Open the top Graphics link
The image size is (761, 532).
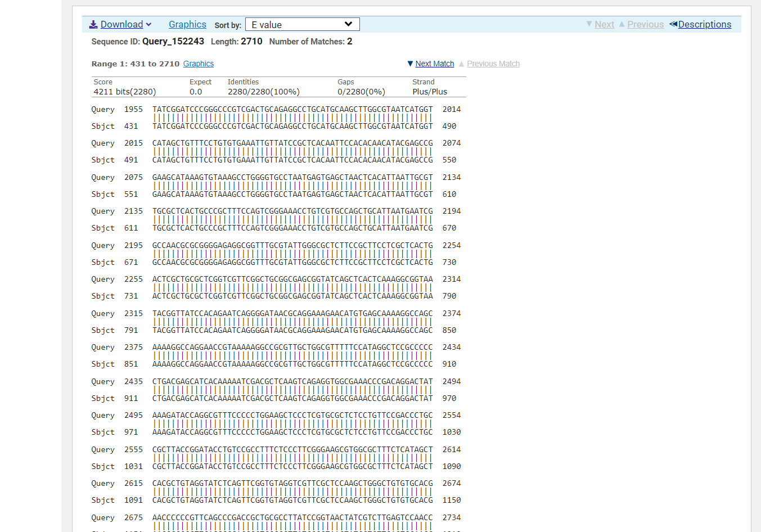pos(187,24)
